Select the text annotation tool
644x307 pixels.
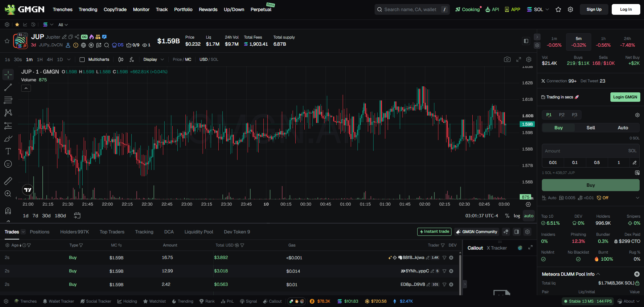tap(8, 151)
